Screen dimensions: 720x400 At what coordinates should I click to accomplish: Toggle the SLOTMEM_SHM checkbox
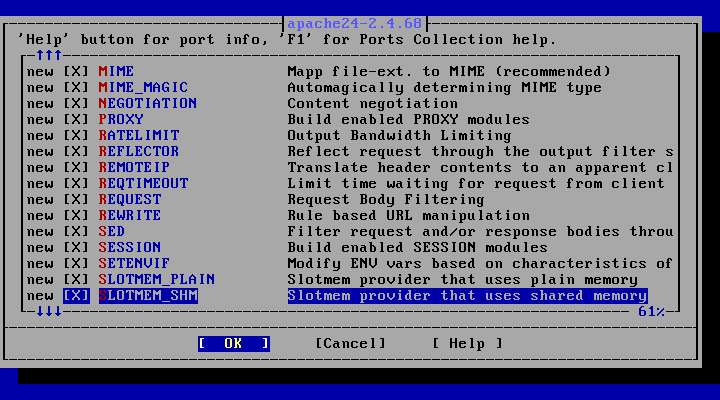[x=76, y=296]
